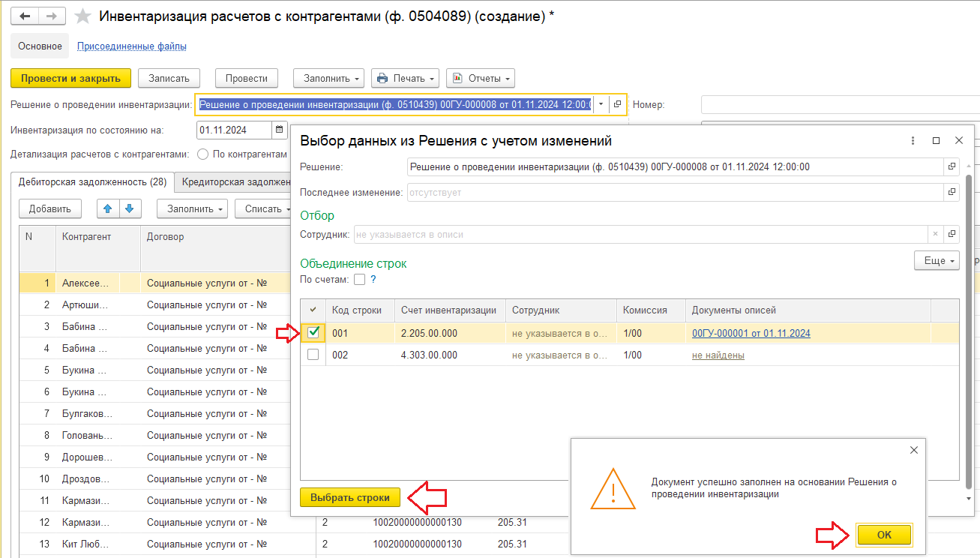Select account cell 2.205.00.000
The height and width of the screenshot is (558, 980).
451,333
